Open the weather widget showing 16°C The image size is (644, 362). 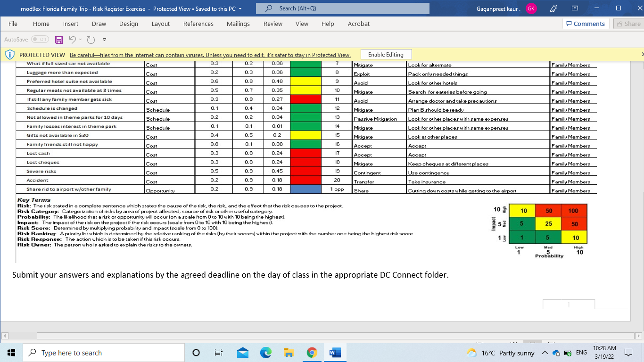[500, 353]
